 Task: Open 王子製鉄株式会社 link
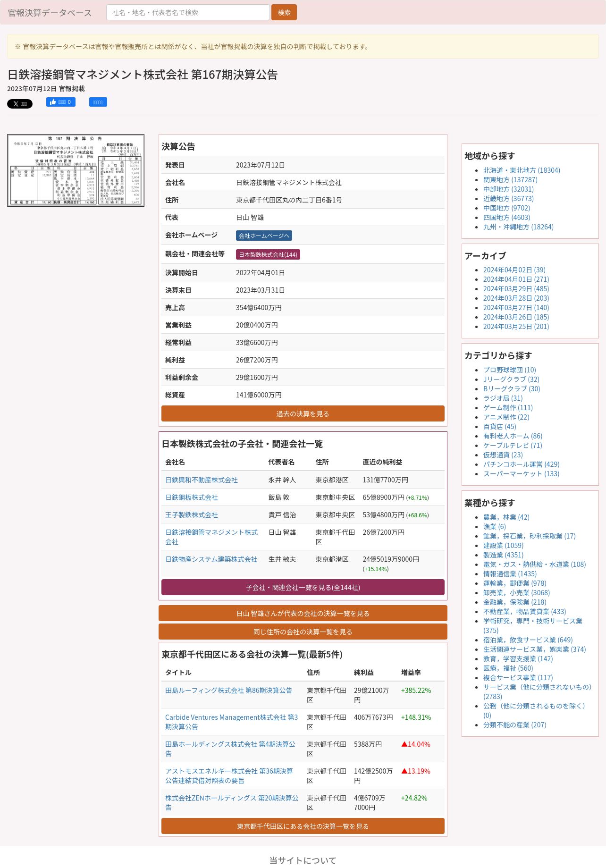pyautogui.click(x=192, y=515)
